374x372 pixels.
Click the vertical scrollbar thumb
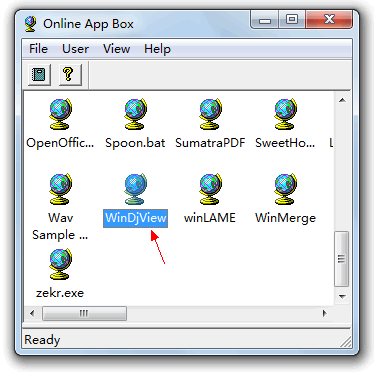[x=342, y=259]
